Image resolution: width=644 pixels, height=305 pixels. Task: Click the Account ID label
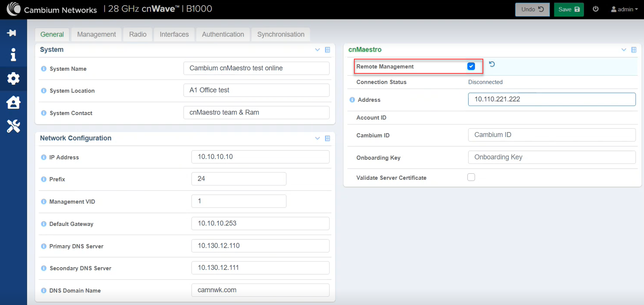pyautogui.click(x=371, y=118)
